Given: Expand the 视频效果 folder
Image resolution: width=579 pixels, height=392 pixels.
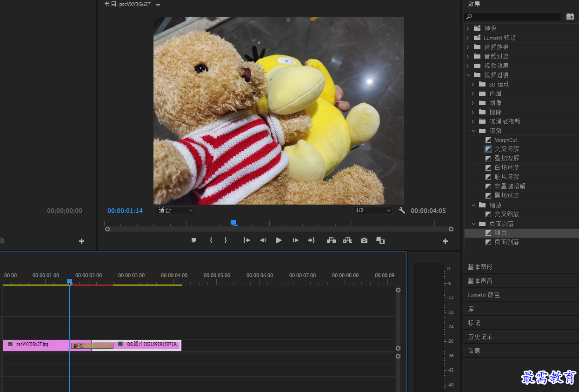Looking at the screenshot, I should point(468,66).
